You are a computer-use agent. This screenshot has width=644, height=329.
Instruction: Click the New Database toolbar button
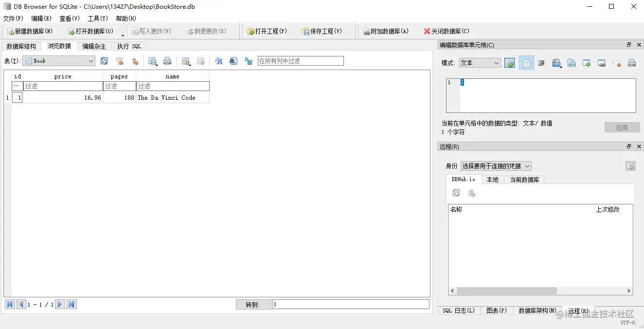click(30, 31)
